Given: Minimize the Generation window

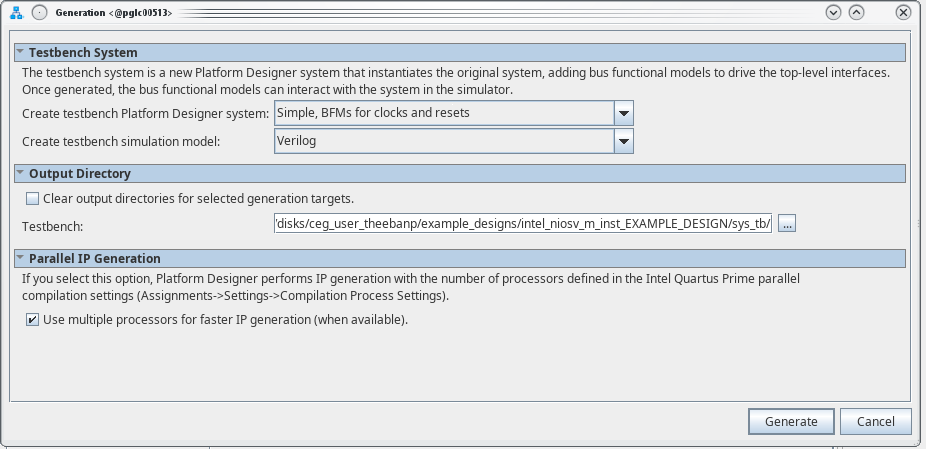Looking at the screenshot, I should pos(833,13).
